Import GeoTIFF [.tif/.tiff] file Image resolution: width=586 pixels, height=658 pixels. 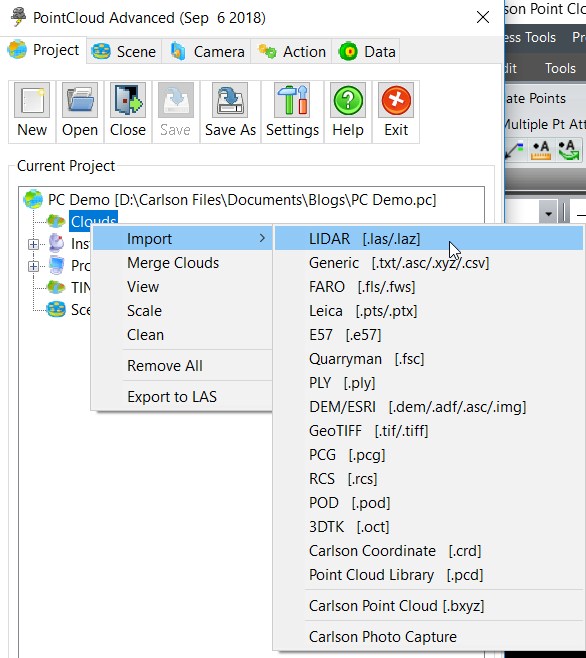pos(429,431)
